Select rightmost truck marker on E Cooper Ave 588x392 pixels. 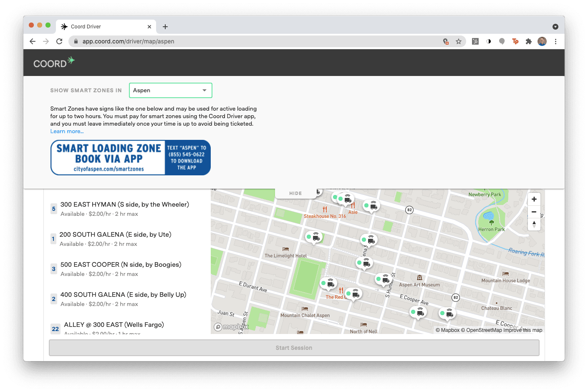pyautogui.click(x=447, y=313)
